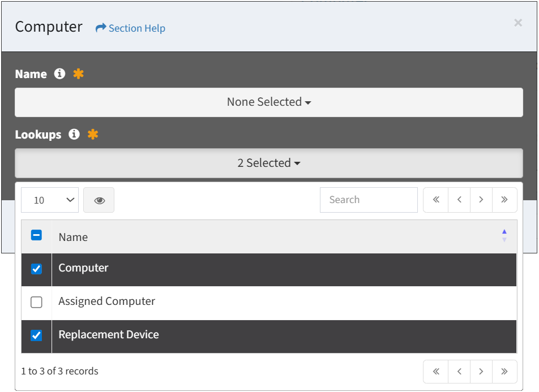This screenshot has width=539, height=392.
Task: Jump to last page in bottom pagination
Action: (x=504, y=372)
